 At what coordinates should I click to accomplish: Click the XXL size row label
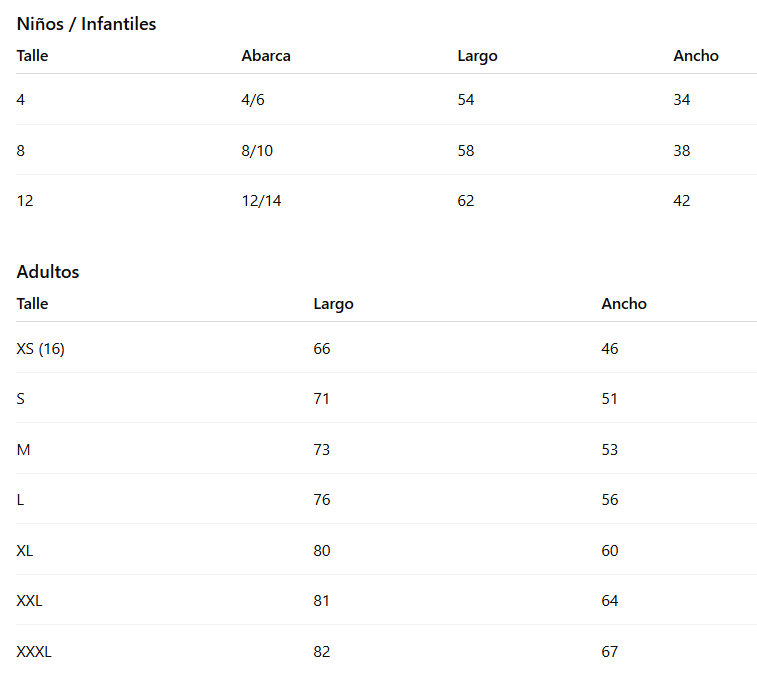30,601
